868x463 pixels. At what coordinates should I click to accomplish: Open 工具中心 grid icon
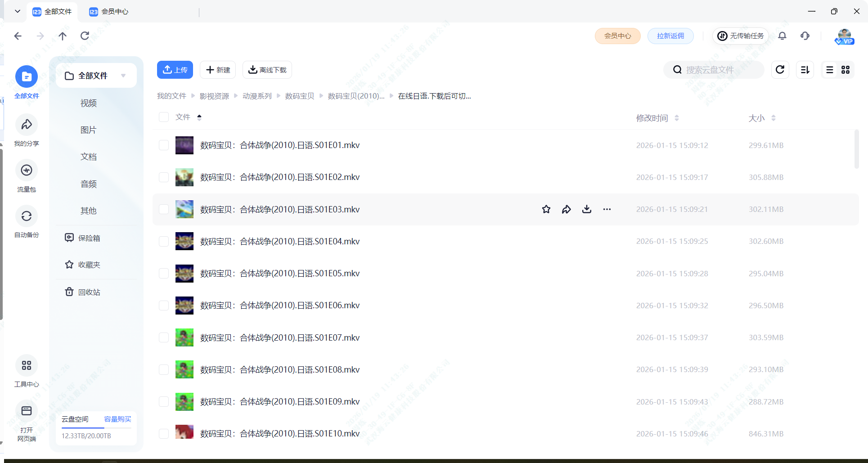[27, 365]
